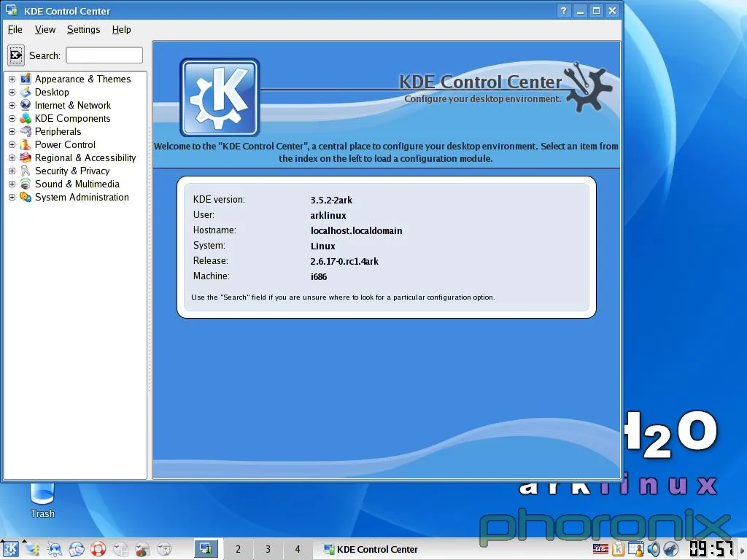The height and width of the screenshot is (560, 747).
Task: Expand the Desktop tree node
Action: click(x=12, y=93)
